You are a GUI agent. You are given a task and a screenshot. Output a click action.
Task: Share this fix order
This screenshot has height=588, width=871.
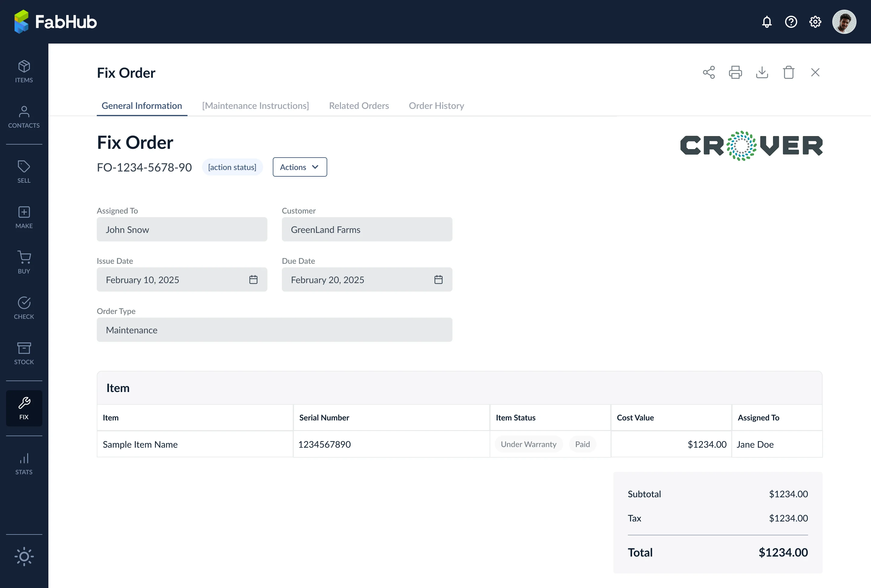coord(709,72)
